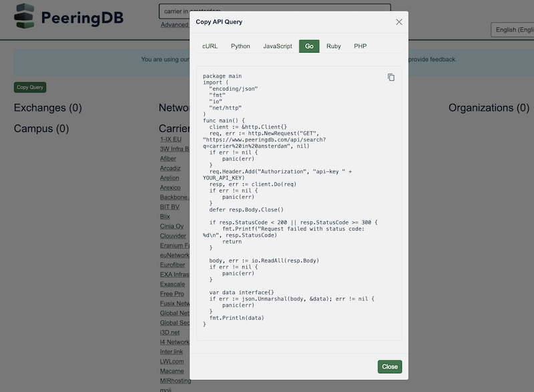Open the Eranium carrier link
The width and height of the screenshot is (534, 392).
174,246
